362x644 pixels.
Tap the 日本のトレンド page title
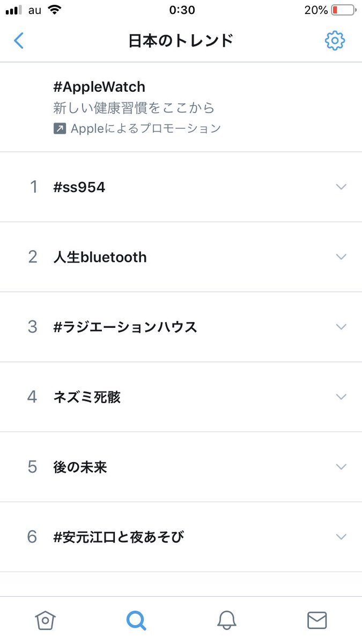tap(181, 41)
